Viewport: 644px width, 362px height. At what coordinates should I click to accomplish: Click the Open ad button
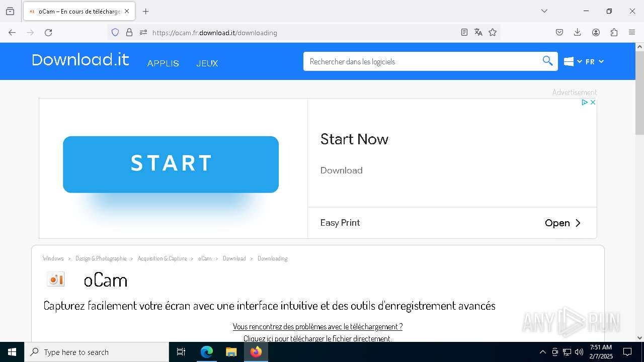pos(563,223)
